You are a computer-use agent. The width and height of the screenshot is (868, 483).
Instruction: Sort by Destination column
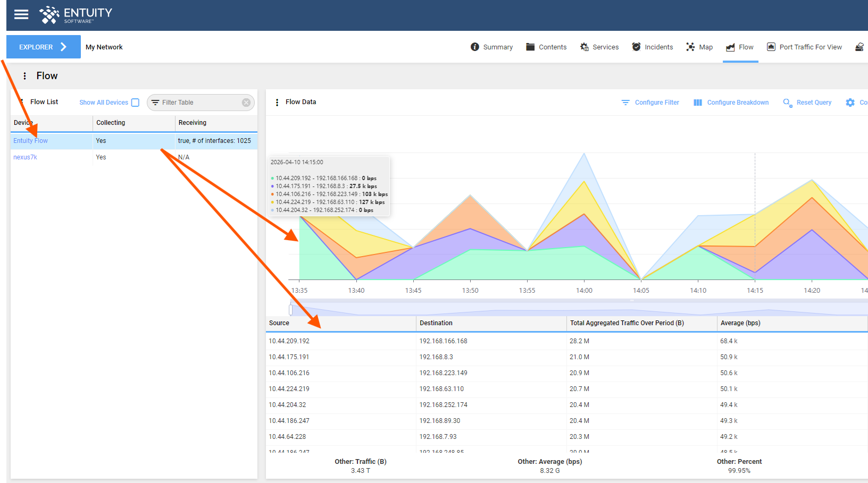(x=491, y=323)
